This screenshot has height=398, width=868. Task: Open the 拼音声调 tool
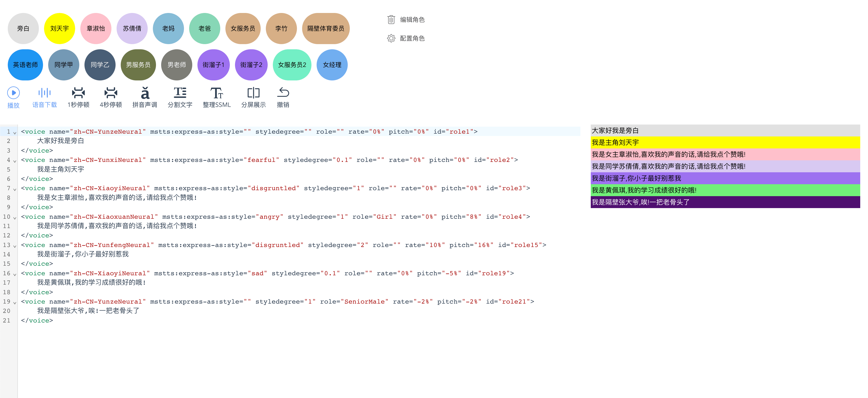[145, 92]
